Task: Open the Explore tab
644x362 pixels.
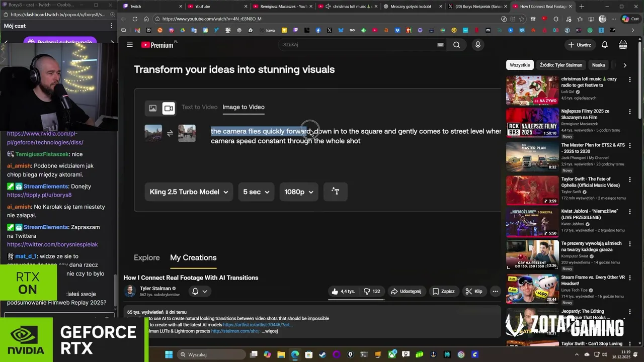Action: 146,257
